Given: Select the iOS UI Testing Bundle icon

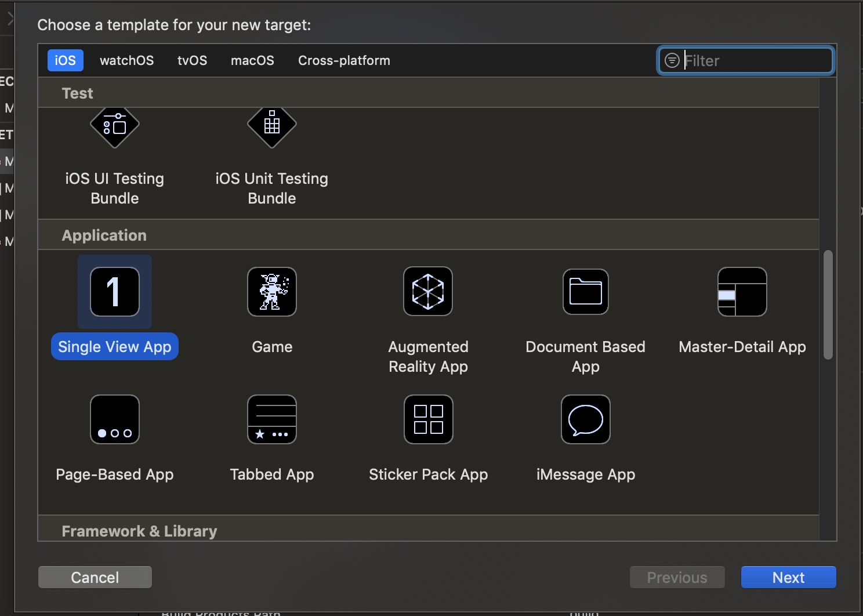Looking at the screenshot, I should pos(115,126).
